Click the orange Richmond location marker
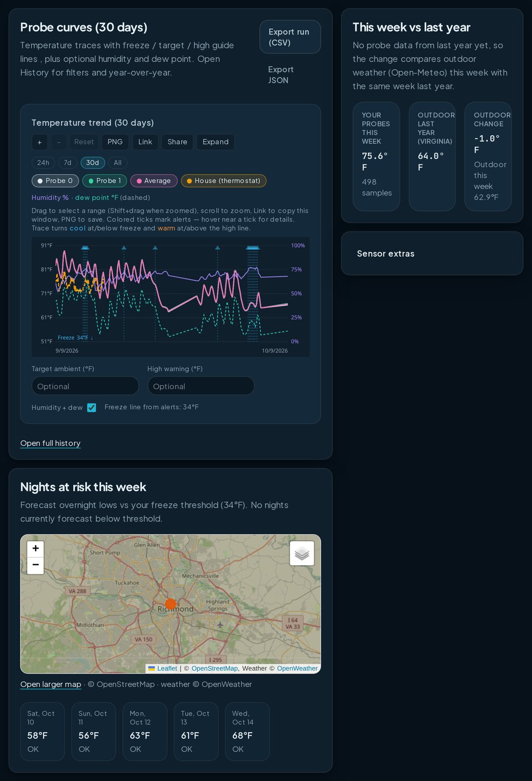Viewport: 532px width, 781px height. tap(170, 604)
